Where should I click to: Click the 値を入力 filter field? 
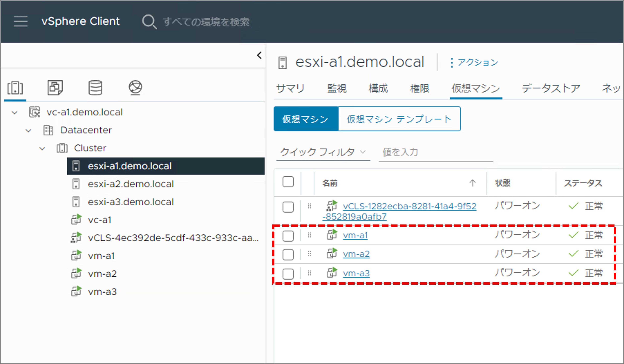[435, 152]
